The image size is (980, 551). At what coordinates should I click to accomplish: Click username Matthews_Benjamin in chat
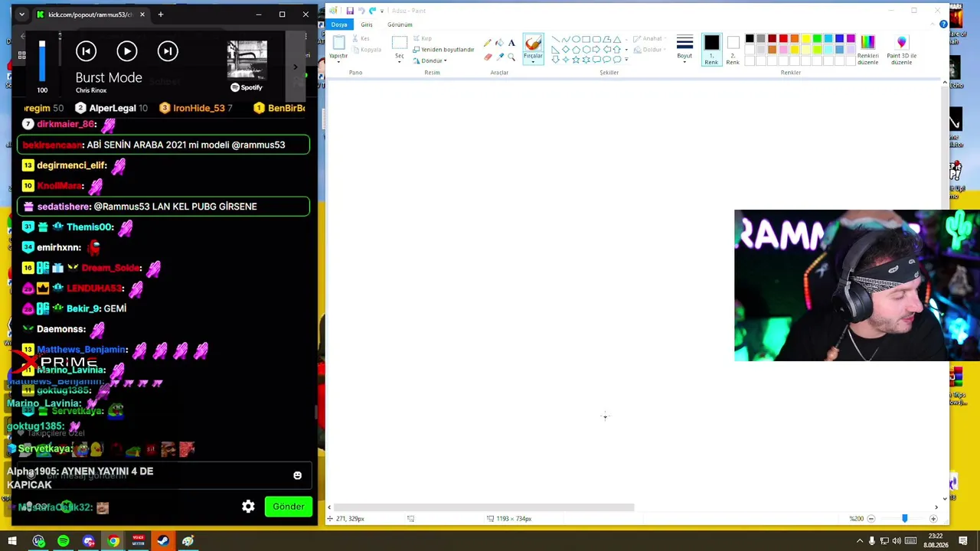81,350
